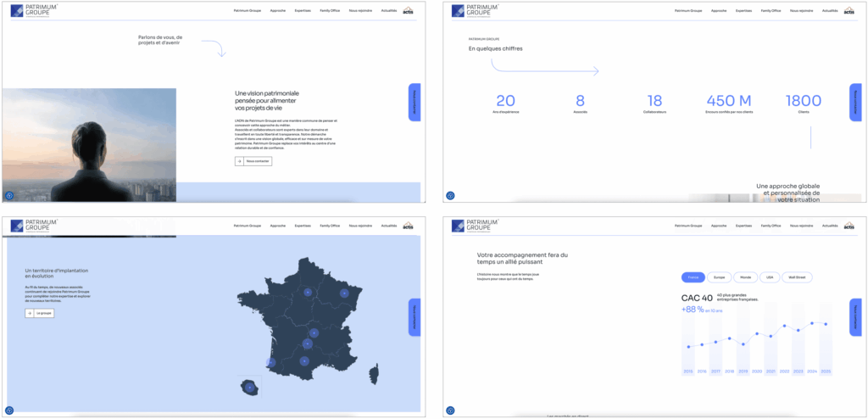Click the En quelques chiffres heading

coord(495,49)
